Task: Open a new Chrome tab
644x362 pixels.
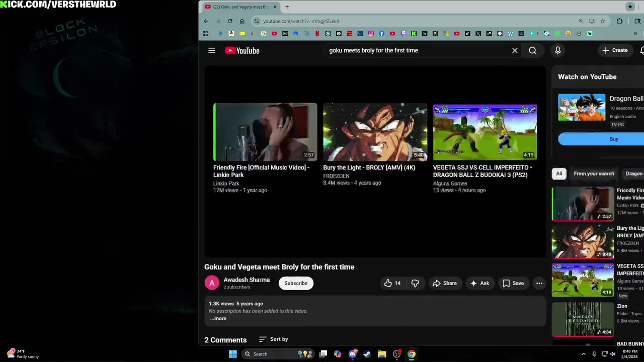Action: [x=287, y=7]
